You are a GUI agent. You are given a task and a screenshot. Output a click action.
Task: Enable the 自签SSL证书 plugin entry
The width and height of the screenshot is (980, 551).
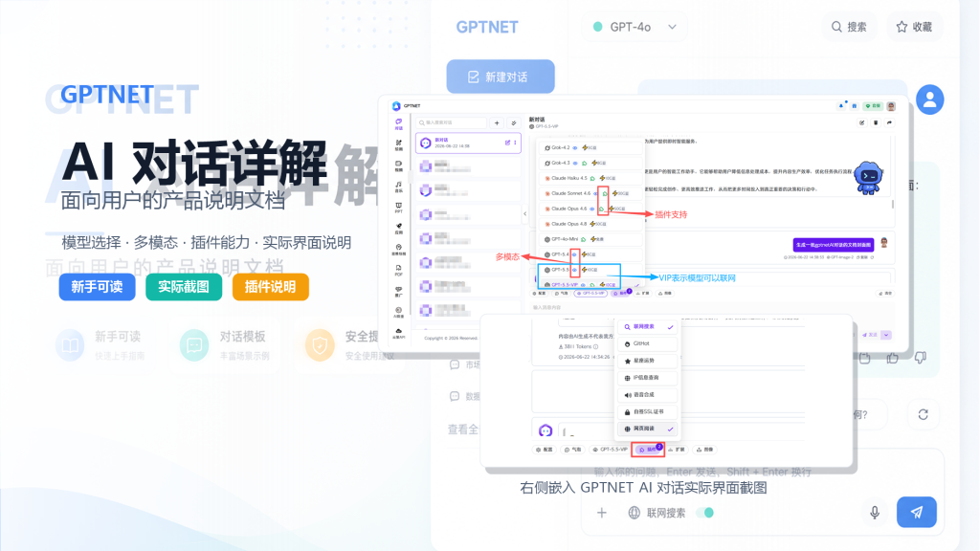pyautogui.click(x=648, y=411)
